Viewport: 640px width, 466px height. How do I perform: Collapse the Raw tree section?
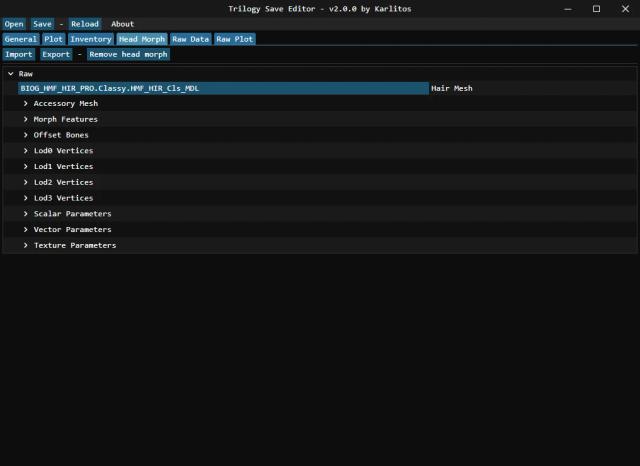[10, 74]
